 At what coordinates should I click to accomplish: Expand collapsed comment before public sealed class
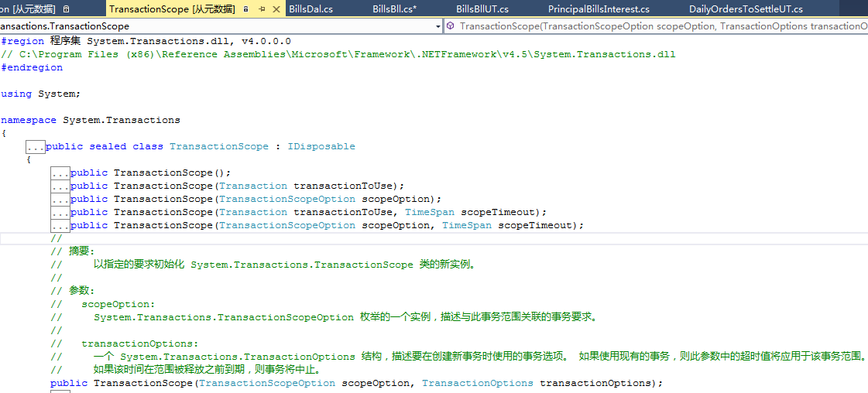click(x=36, y=147)
